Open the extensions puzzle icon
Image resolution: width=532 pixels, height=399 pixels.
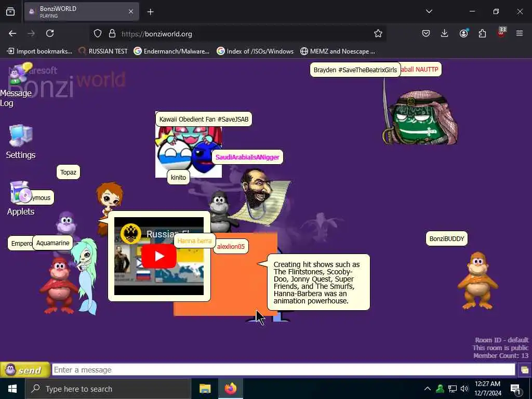482,33
